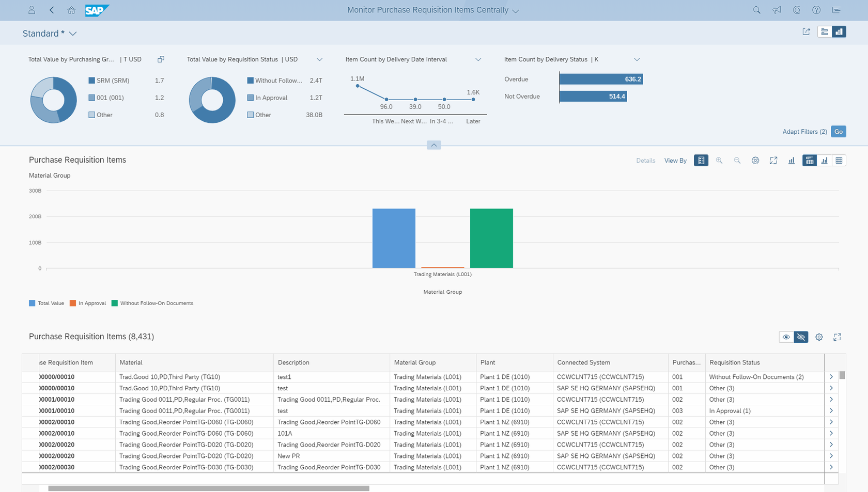This screenshot has height=492, width=868.
Task: Select chart only view
Action: coord(825,161)
